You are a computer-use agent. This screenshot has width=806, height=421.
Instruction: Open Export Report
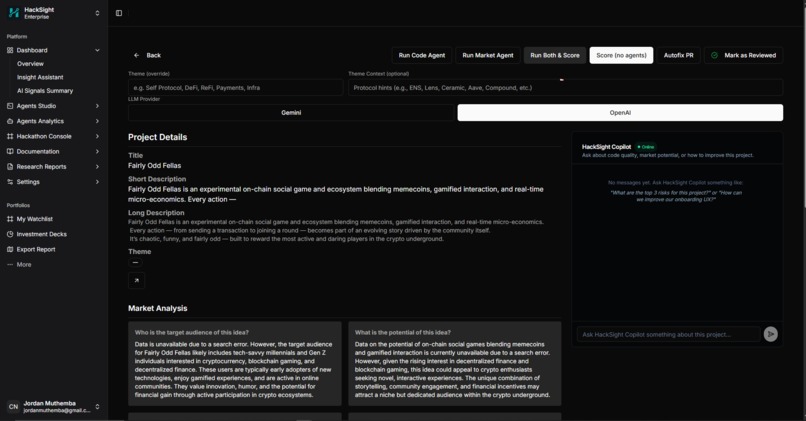[35, 249]
